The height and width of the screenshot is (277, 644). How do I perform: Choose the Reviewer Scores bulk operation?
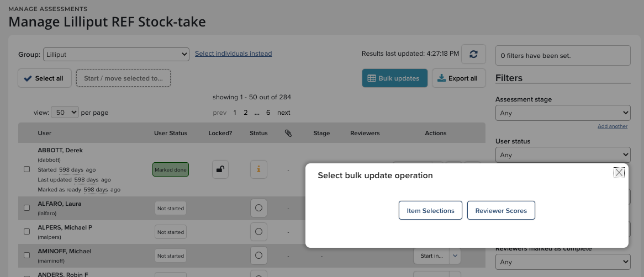point(501,211)
